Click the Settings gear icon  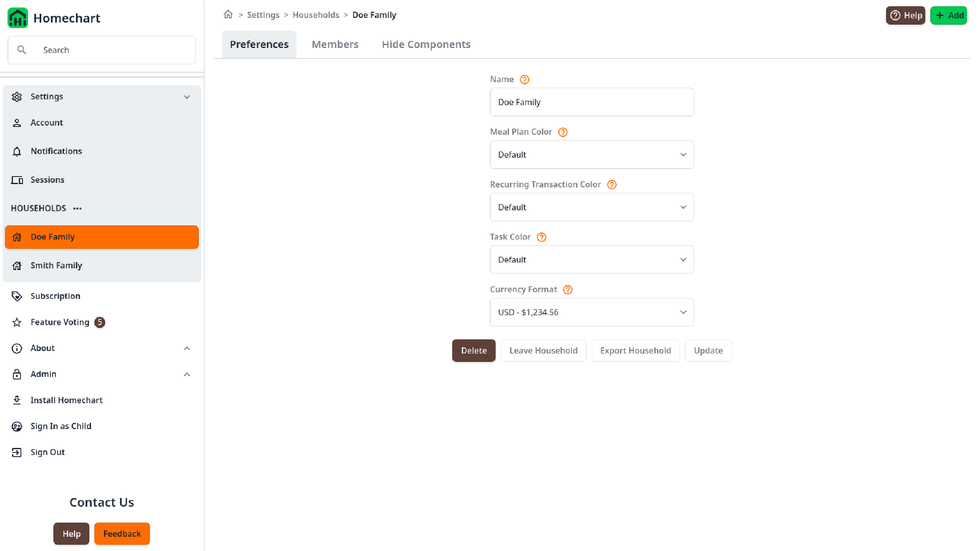tap(17, 96)
